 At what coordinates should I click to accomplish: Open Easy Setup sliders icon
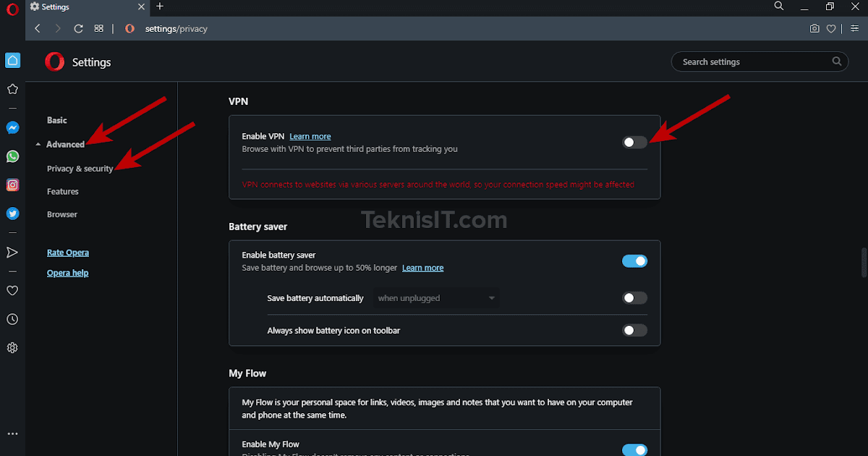[854, 29]
